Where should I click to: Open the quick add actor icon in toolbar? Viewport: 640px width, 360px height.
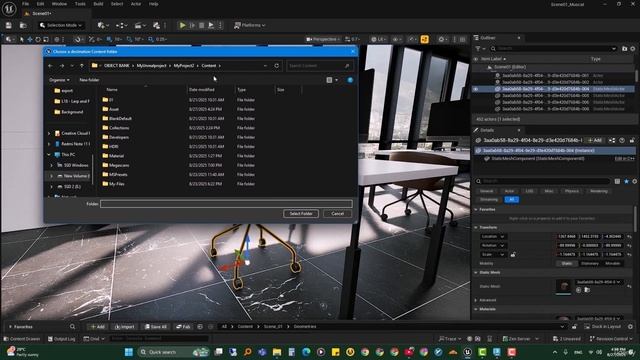(x=102, y=25)
